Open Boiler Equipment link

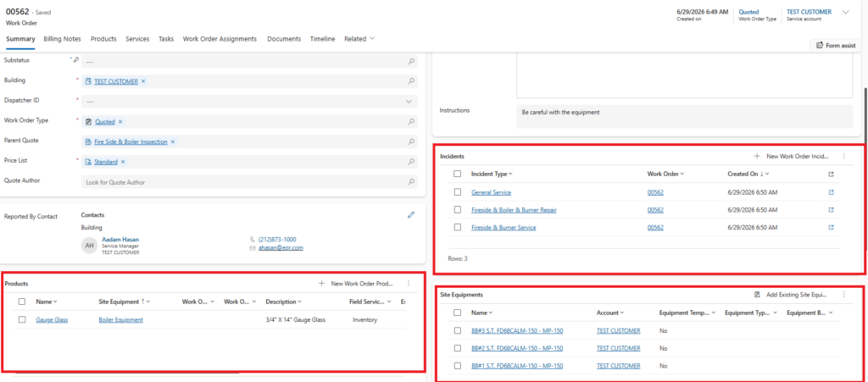(120, 319)
